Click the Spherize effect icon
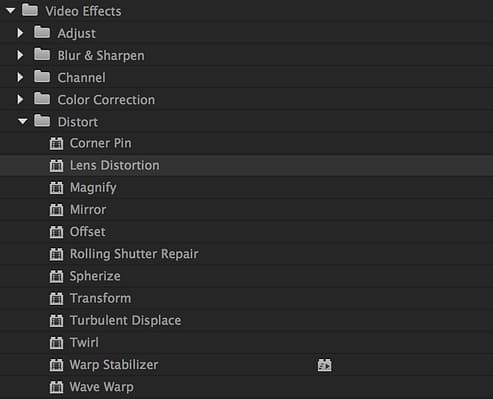493x399 pixels. [x=56, y=276]
